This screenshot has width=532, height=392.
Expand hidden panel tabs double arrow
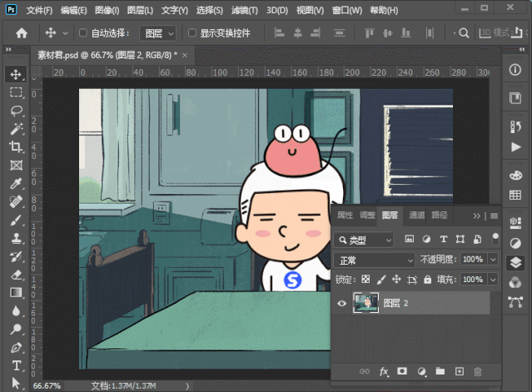(x=477, y=216)
